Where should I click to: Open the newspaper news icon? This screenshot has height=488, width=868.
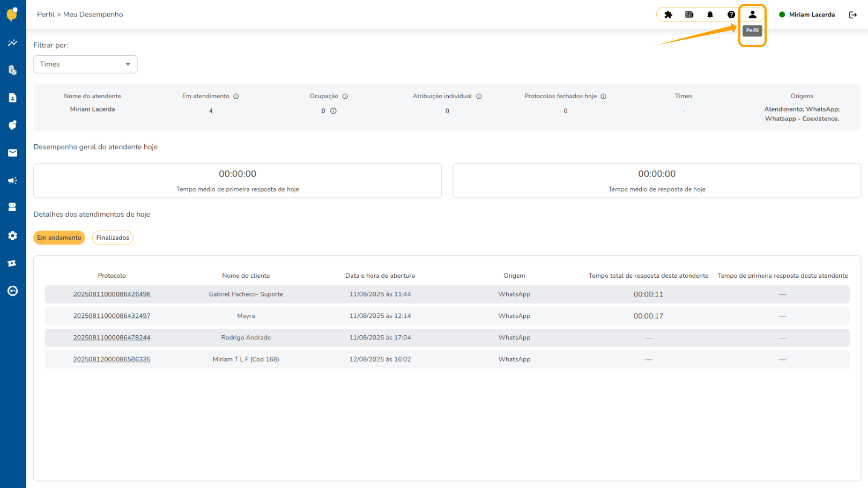point(689,14)
